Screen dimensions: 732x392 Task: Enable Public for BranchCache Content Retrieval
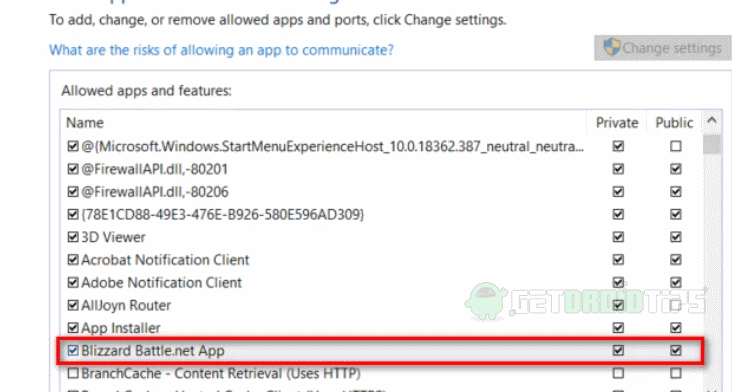[676, 373]
